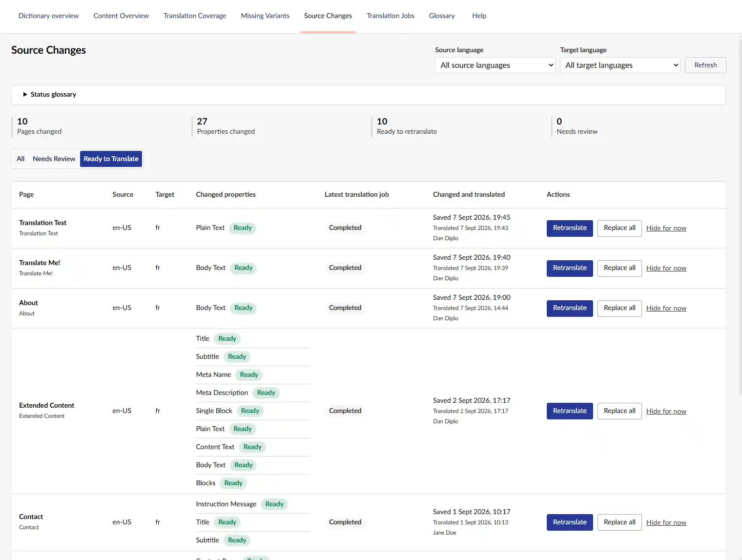Go to Missing Variants tab
The width and height of the screenshot is (742, 560).
tap(265, 16)
